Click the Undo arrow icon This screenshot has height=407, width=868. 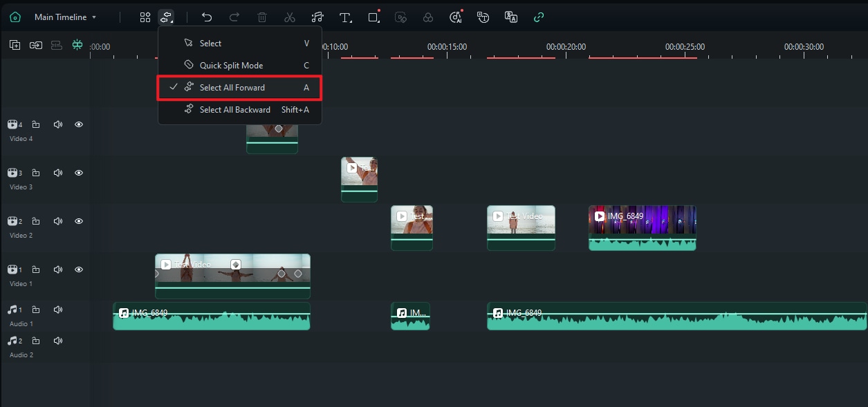click(207, 17)
